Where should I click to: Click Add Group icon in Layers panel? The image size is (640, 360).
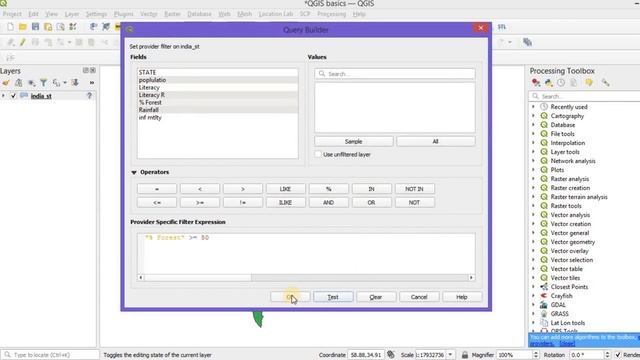18,83
